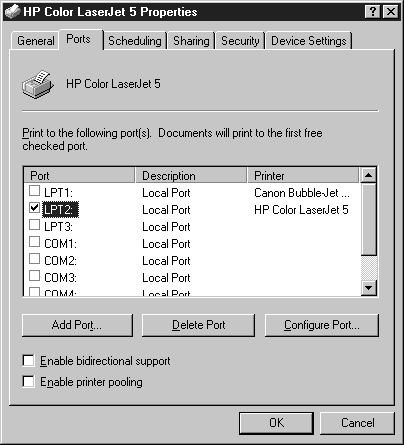404x445 pixels.
Task: Switch to the Security tab
Action: coord(240,41)
